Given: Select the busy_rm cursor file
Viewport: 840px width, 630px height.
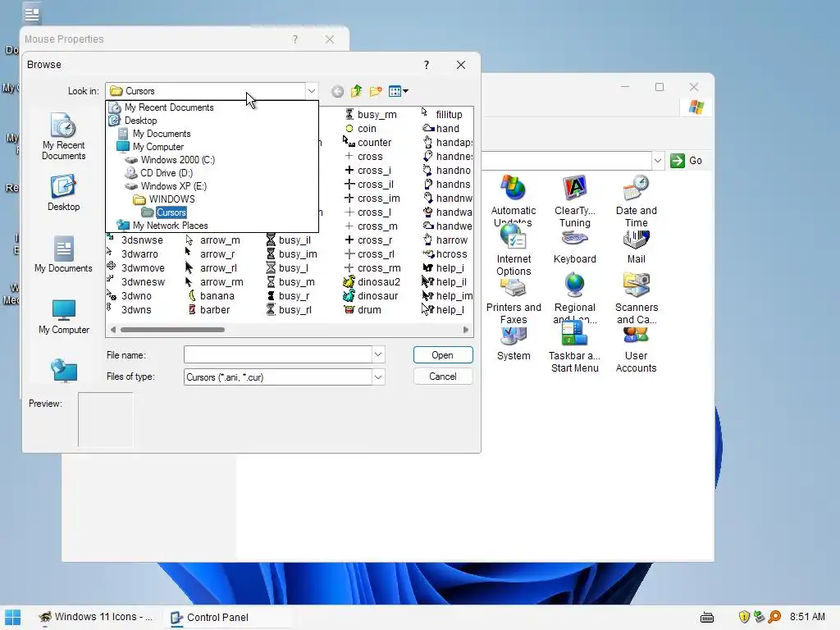Looking at the screenshot, I should click(x=370, y=115).
